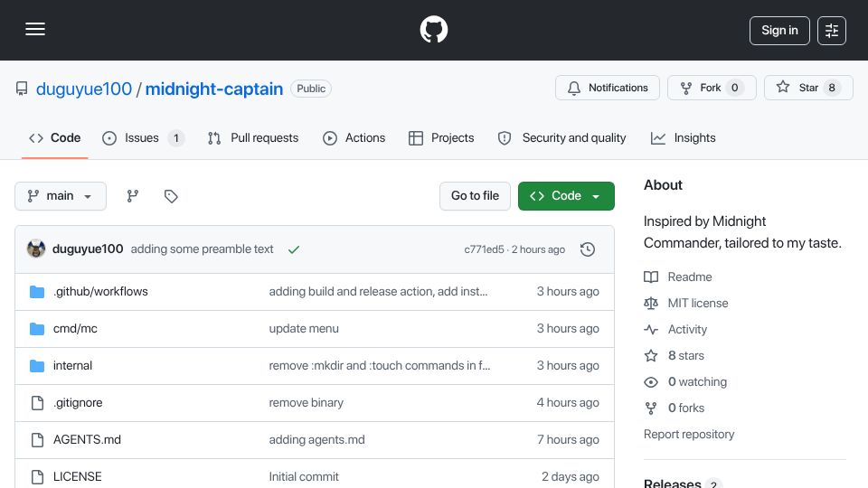Open 'adding agents.md' commit message

(x=316, y=440)
